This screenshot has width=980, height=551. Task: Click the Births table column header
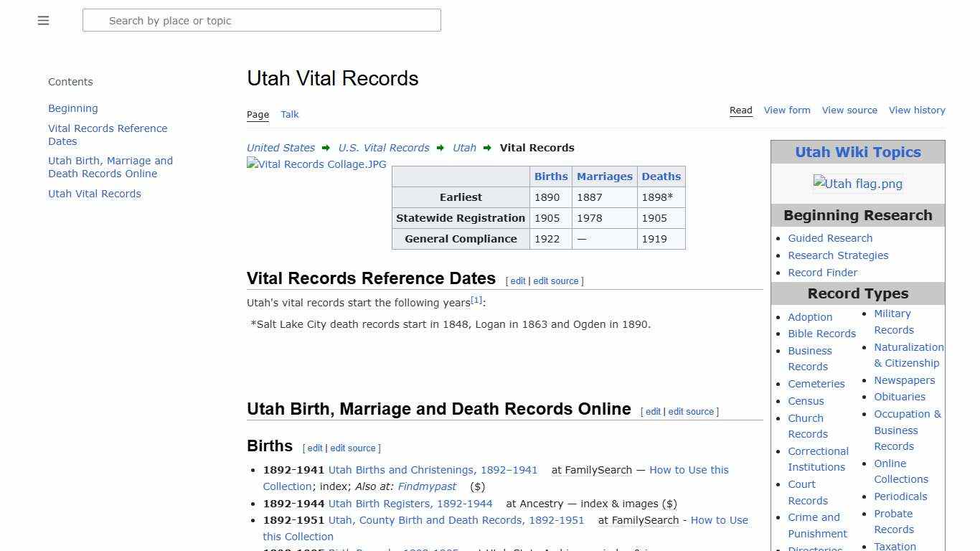pyautogui.click(x=551, y=176)
